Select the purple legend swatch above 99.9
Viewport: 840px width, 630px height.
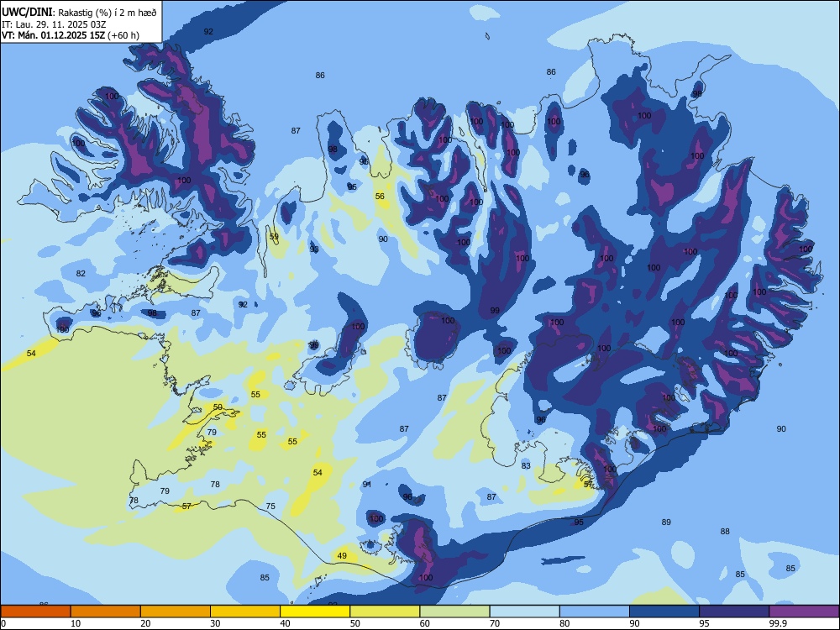[x=804, y=612]
